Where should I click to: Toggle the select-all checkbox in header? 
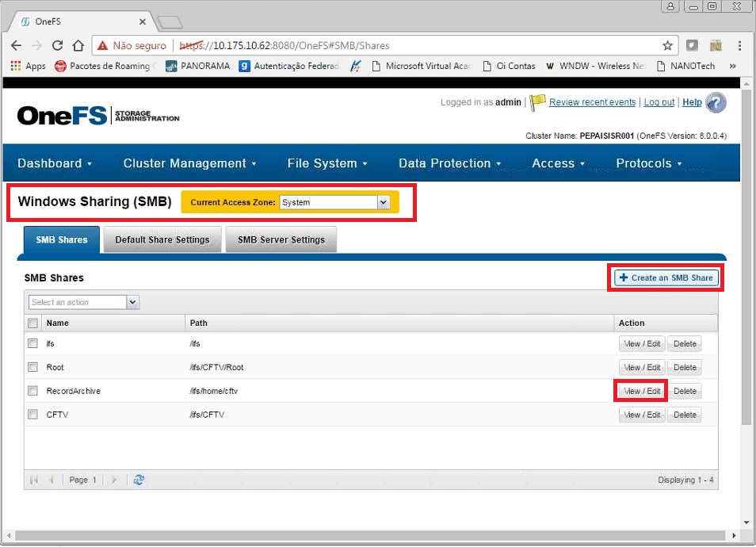click(x=32, y=323)
